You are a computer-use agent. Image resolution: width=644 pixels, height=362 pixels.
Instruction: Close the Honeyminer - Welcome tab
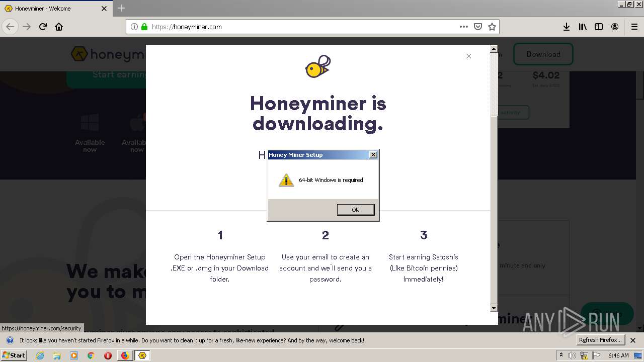tap(104, 9)
